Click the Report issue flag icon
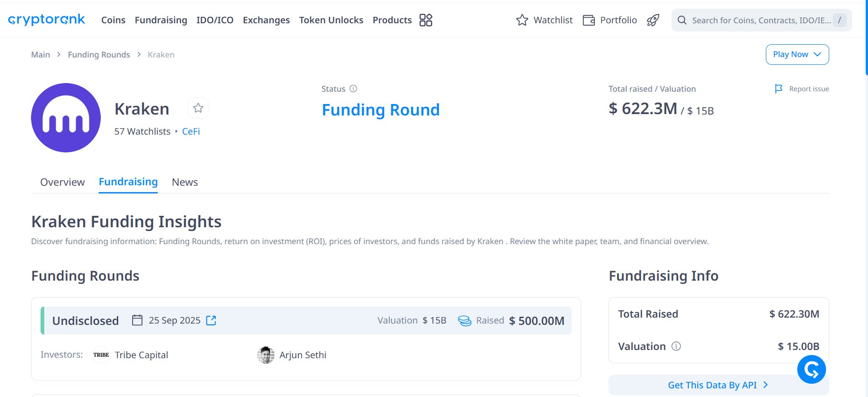868x397 pixels. point(779,89)
